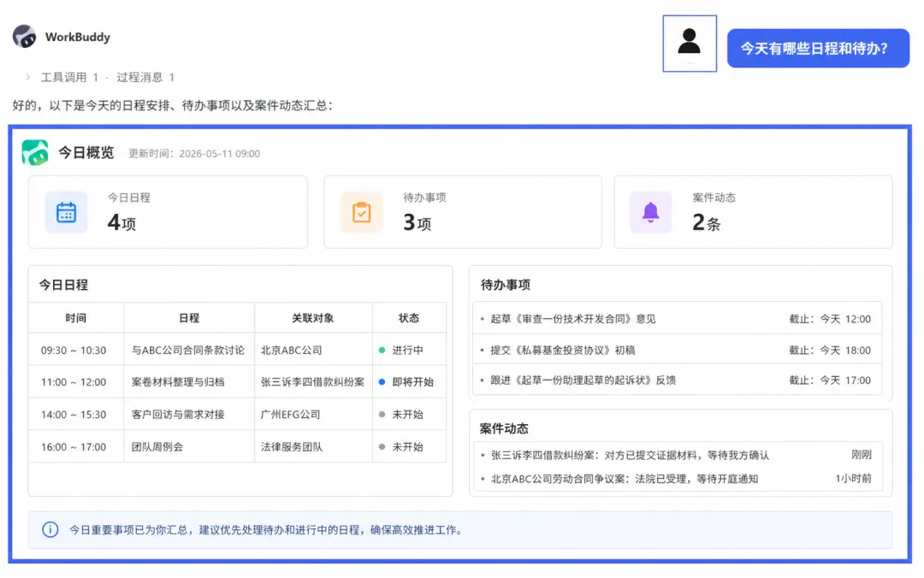Image resolution: width=924 pixels, height=578 pixels.
Task: Click the 待办事项 3项 summary card
Action: tap(463, 212)
